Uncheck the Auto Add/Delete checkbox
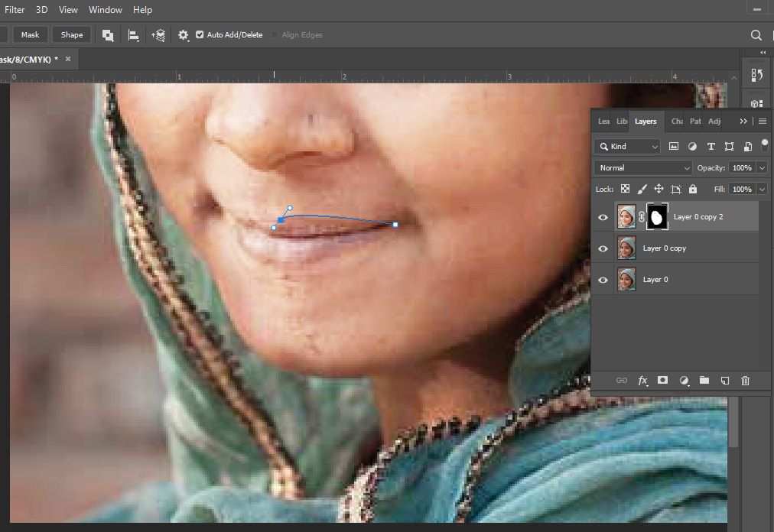Viewport: 774px width, 532px height. click(200, 35)
